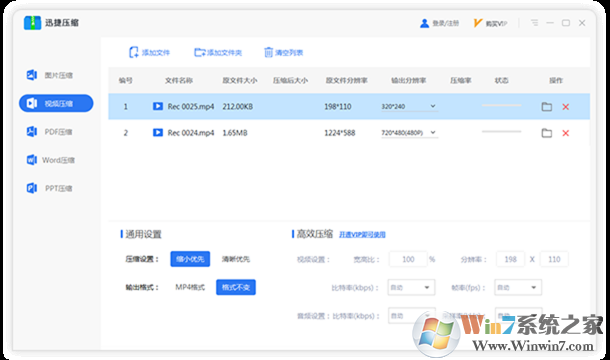
Task: Click the 开通VIP即可使用 link
Action: 362,235
